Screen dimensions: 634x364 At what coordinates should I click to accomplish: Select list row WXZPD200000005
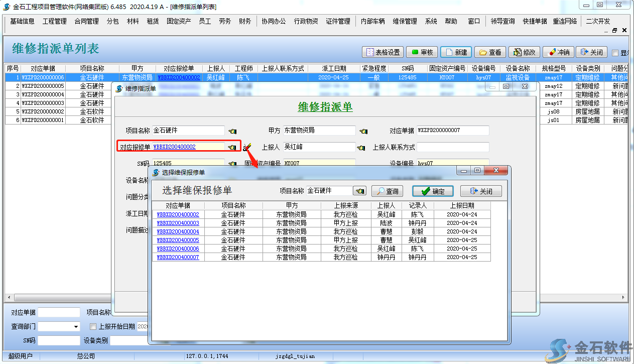[x=43, y=86]
